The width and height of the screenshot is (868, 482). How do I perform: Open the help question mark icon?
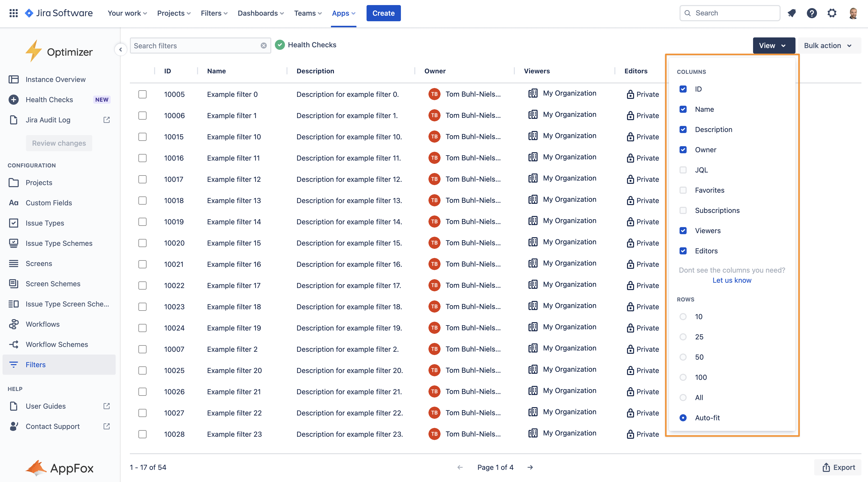tap(812, 13)
